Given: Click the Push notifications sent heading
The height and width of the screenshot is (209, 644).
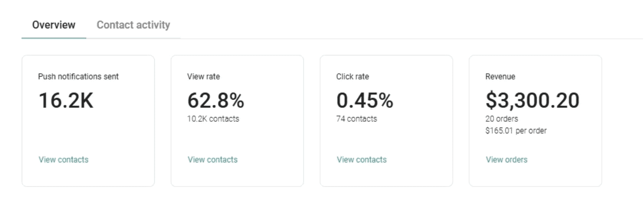Looking at the screenshot, I should (x=78, y=77).
